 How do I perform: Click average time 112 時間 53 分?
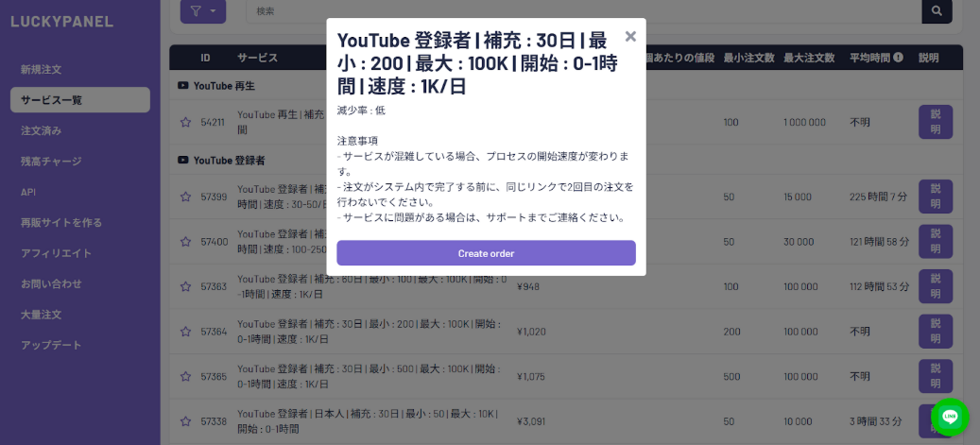tap(879, 286)
